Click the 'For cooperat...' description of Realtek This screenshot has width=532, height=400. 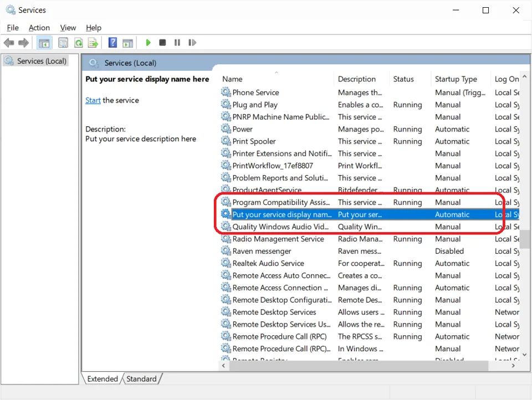pyautogui.click(x=361, y=263)
